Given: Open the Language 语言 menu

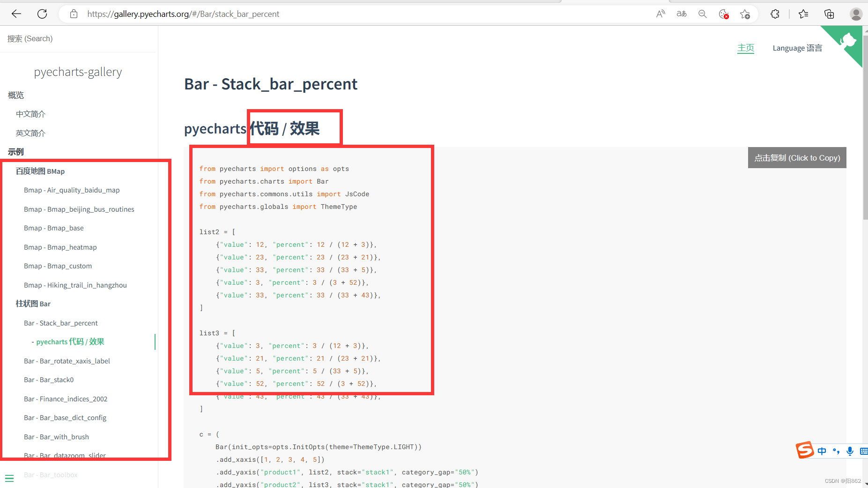Looking at the screenshot, I should (797, 48).
